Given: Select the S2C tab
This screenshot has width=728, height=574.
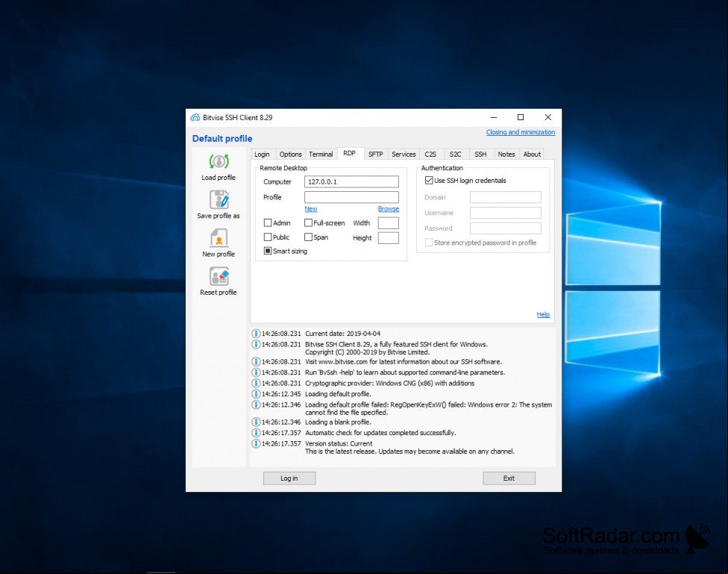Looking at the screenshot, I should [x=456, y=155].
